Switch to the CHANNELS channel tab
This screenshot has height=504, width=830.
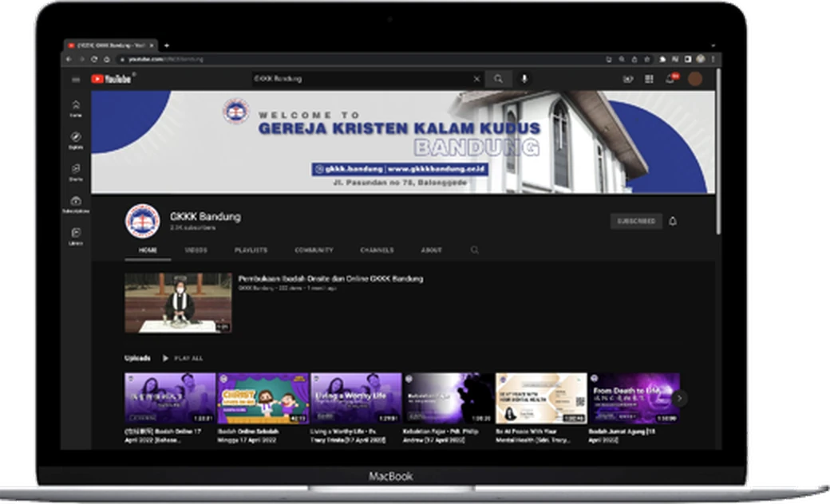pos(377,250)
